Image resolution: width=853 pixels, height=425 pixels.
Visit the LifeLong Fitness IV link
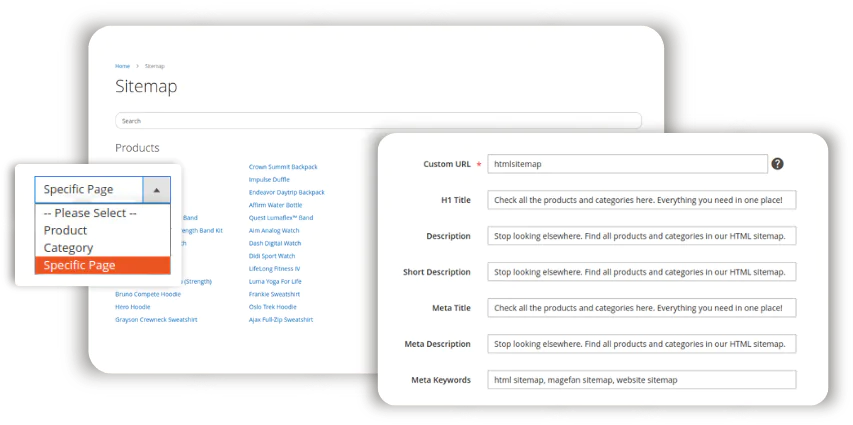tap(274, 269)
